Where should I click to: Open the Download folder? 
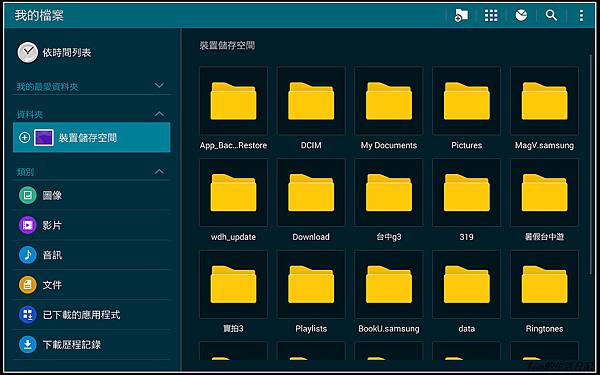311,193
